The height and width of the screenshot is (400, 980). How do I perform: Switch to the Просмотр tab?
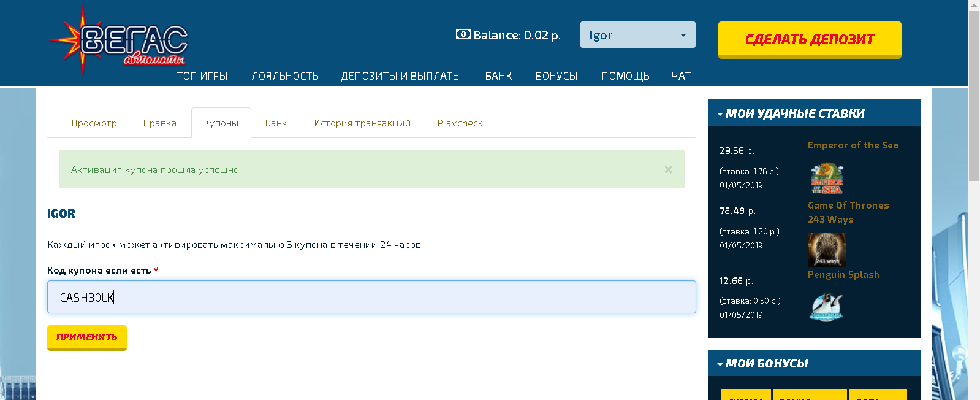[x=94, y=123]
